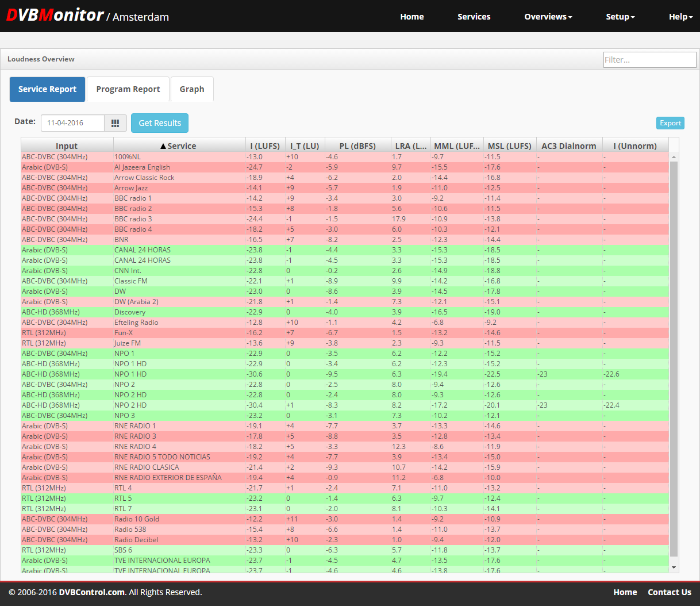Sort by the MML column header
700x606 pixels.
pyautogui.click(x=457, y=146)
